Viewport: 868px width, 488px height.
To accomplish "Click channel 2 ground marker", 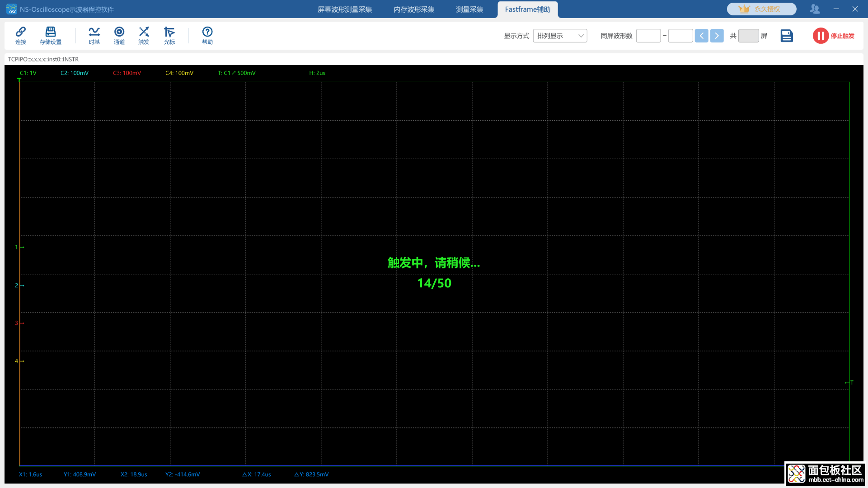I will point(19,286).
